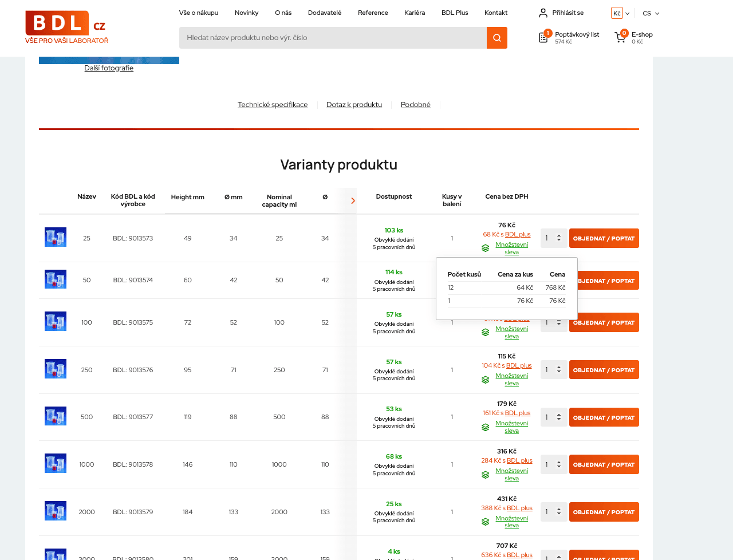
Task: Open Množstevní sleva link in the 76 Kč row
Action: click(x=512, y=249)
